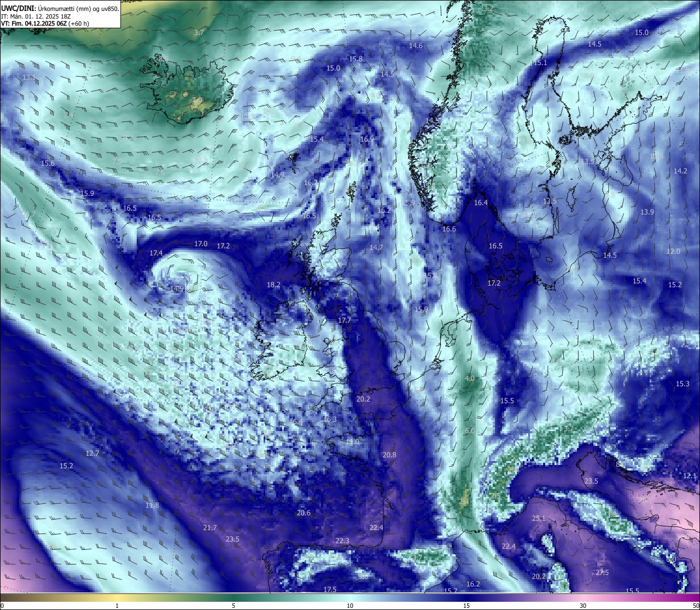This screenshot has height=610, width=700.
Task: Click the 12.0 value label
Action: coord(673,251)
